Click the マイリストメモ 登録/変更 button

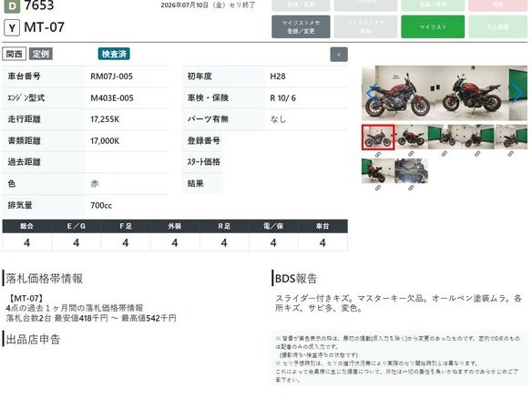301,26
